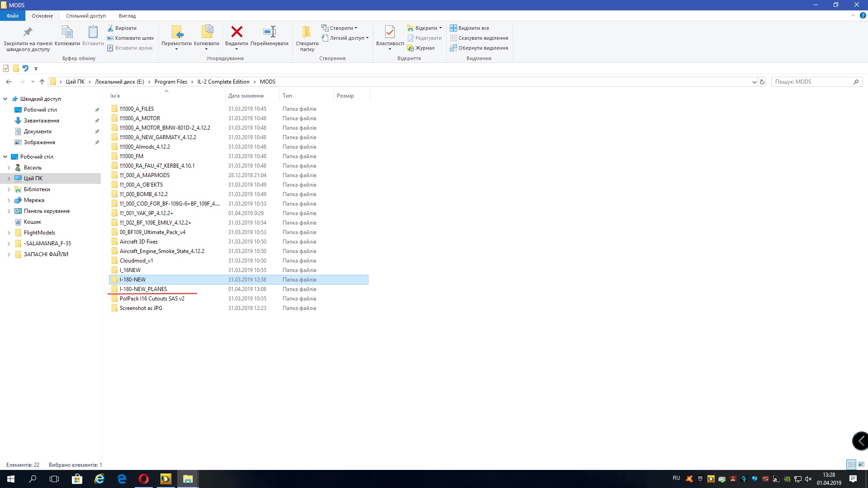The image size is (868, 488).
Task: Click the Delete (Видалити) red X icon
Action: coord(236,32)
